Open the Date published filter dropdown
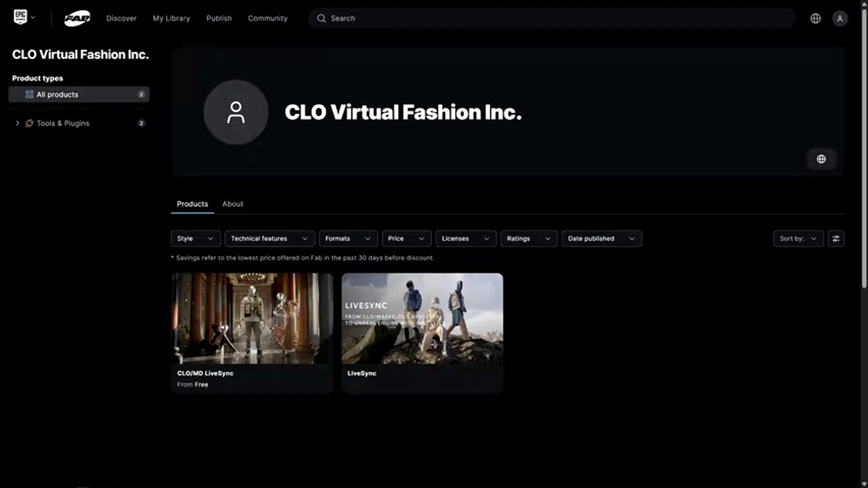 point(601,239)
